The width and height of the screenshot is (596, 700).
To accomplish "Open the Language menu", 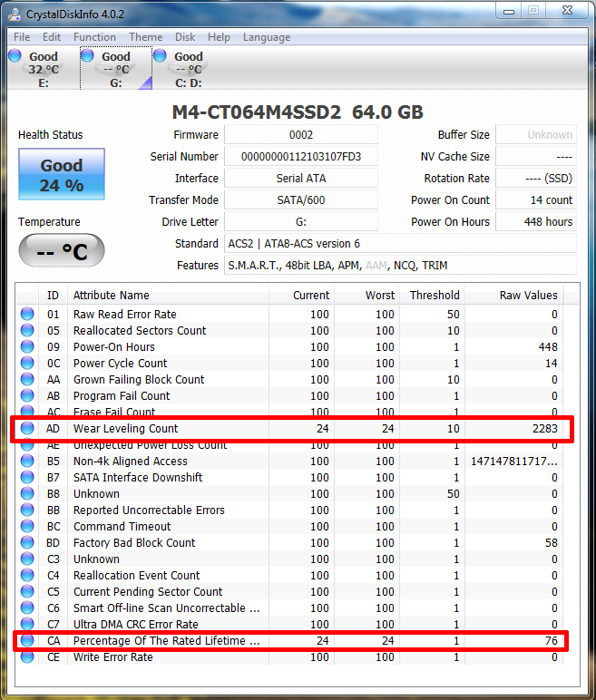I will pyautogui.click(x=267, y=37).
